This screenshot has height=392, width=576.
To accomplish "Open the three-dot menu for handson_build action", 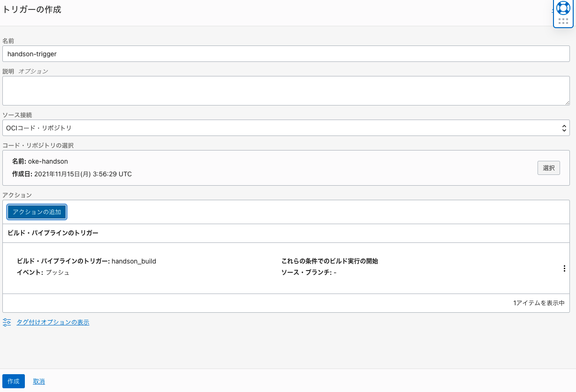I will point(564,268).
